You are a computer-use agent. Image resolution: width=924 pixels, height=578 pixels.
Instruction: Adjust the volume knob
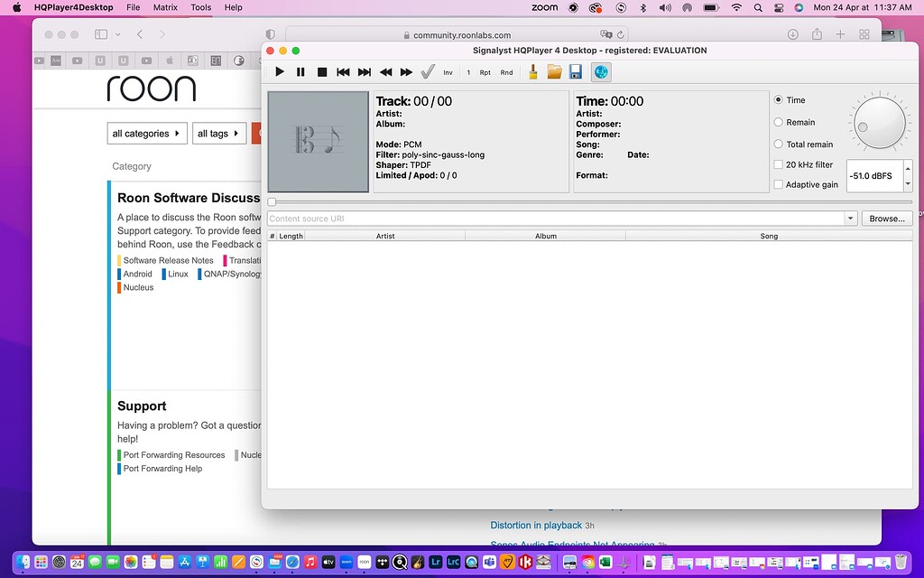[x=878, y=122]
